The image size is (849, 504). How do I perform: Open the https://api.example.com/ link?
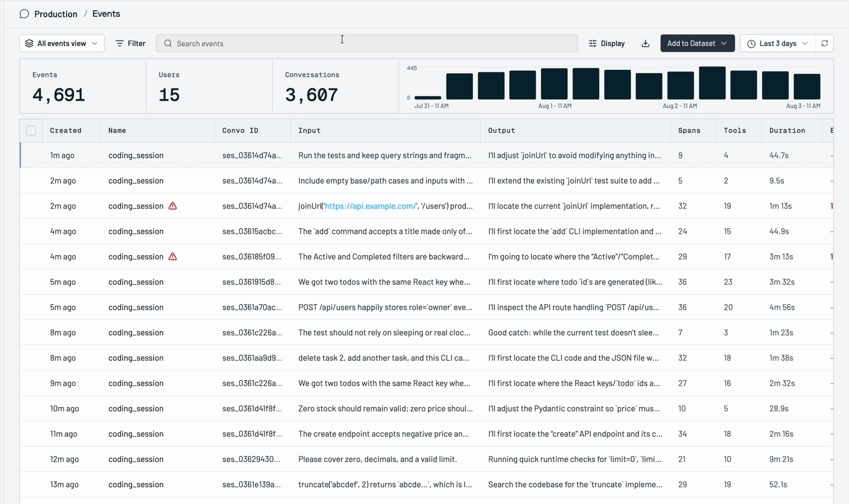[x=370, y=206]
